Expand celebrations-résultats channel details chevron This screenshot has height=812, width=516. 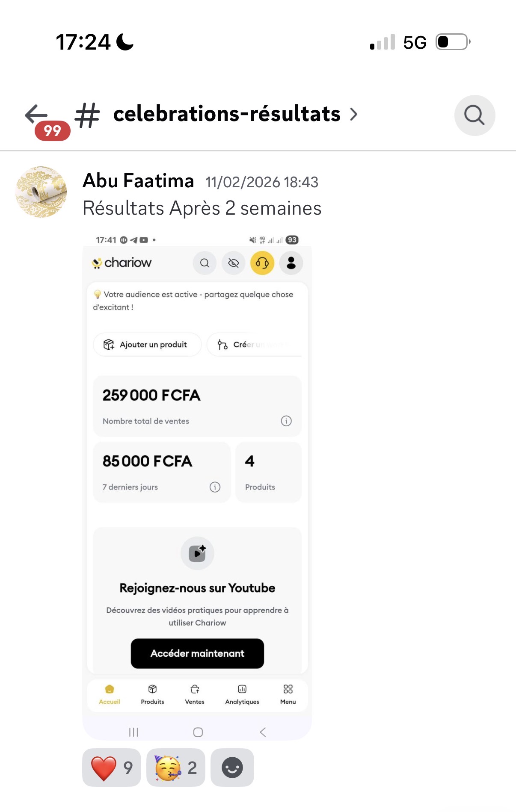pos(353,114)
